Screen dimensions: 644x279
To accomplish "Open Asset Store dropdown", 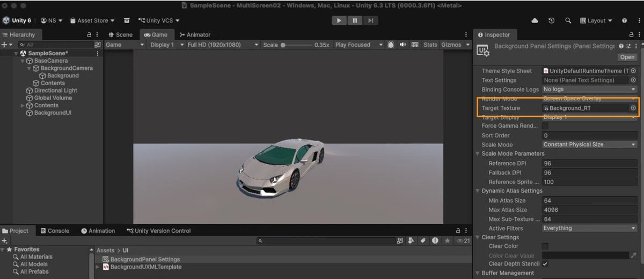I will (x=92, y=20).
